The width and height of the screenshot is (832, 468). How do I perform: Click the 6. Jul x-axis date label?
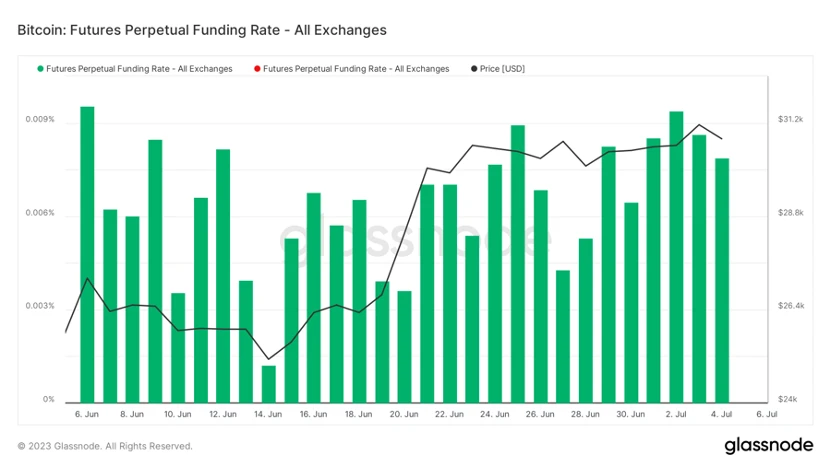point(767,413)
